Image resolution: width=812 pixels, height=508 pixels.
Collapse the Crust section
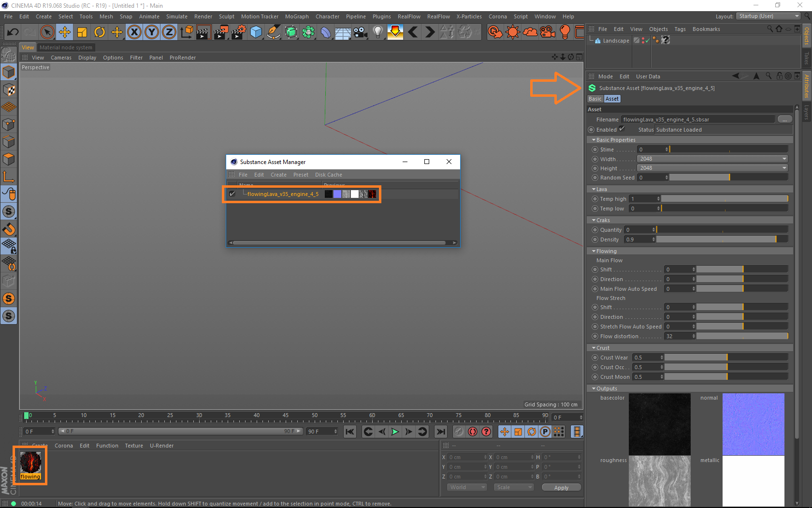(594, 348)
